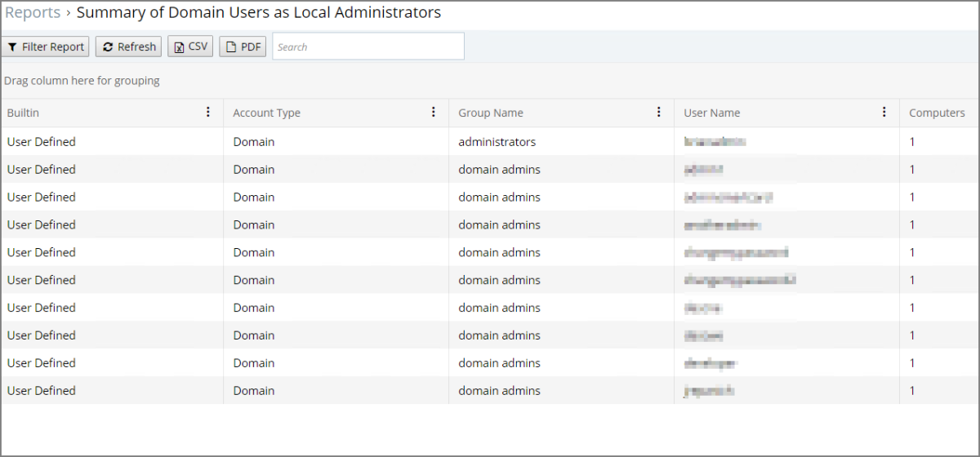Image resolution: width=980 pixels, height=457 pixels.
Task: Open the Account Type column options menu
Action: [434, 113]
